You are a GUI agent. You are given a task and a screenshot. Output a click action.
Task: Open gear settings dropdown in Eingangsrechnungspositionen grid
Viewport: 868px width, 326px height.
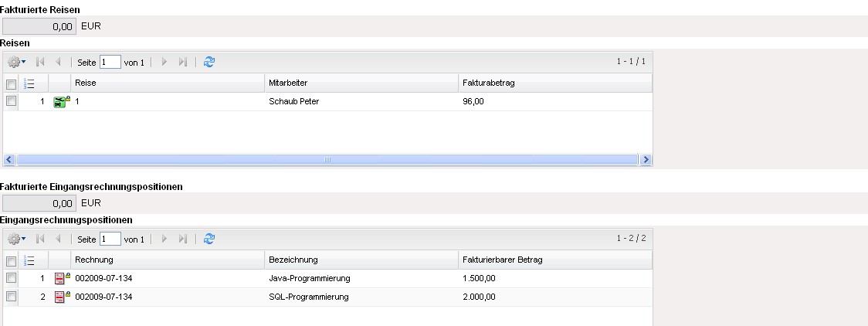point(17,239)
